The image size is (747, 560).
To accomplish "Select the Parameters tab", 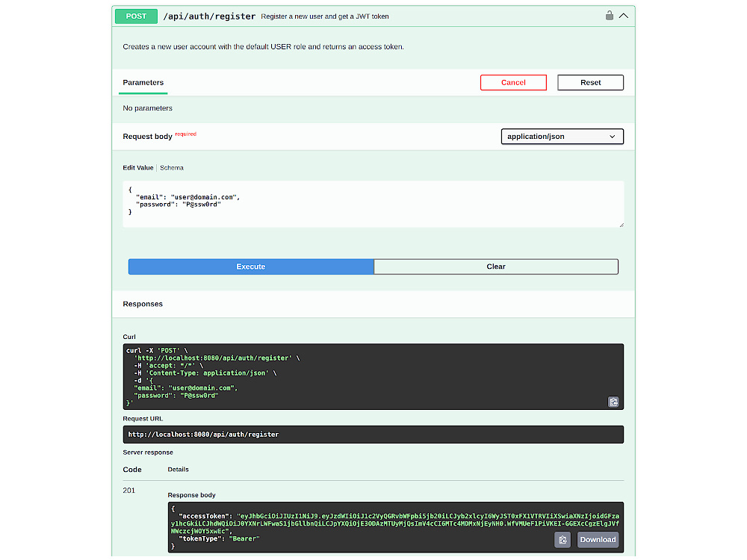I will click(143, 82).
